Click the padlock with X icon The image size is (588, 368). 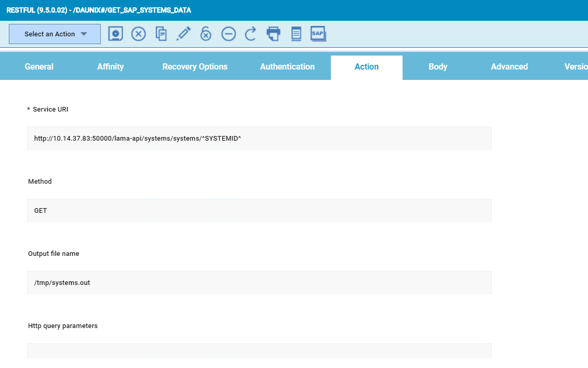[206, 34]
